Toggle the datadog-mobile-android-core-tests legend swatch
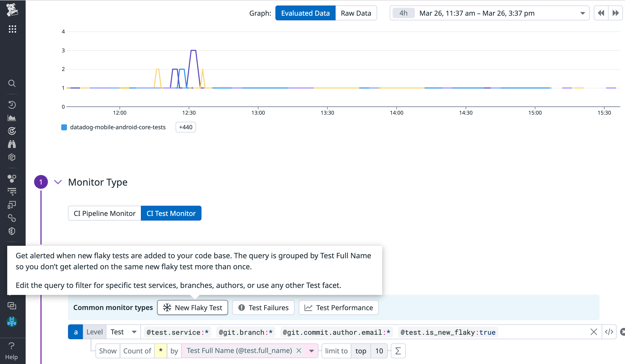Image resolution: width=625 pixels, height=364 pixels. coord(64,127)
